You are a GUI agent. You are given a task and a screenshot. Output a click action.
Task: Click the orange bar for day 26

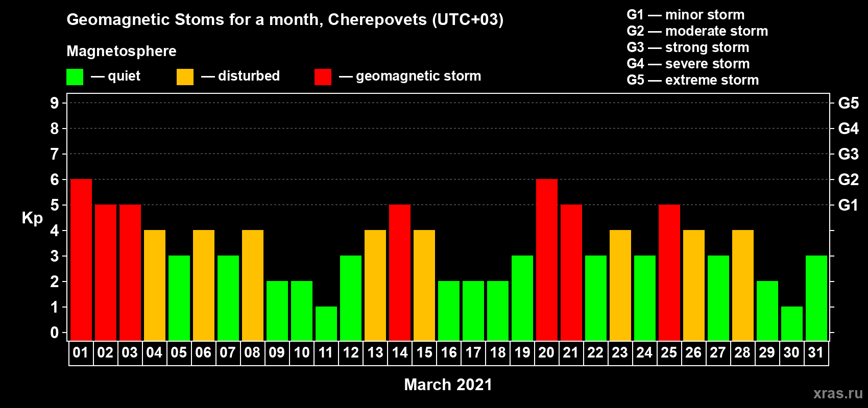[694, 286]
